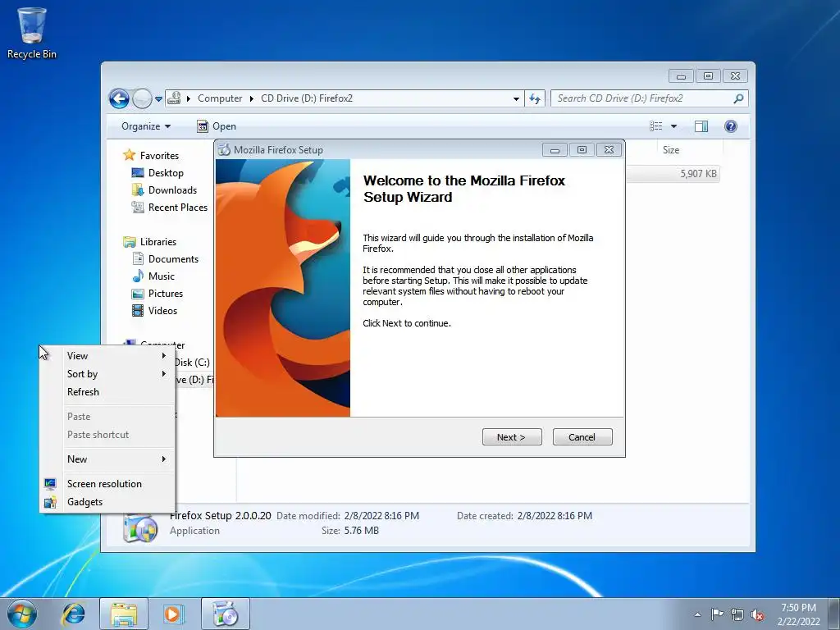Choose Screen resolution from context menu
This screenshot has width=840, height=630.
click(x=107, y=484)
